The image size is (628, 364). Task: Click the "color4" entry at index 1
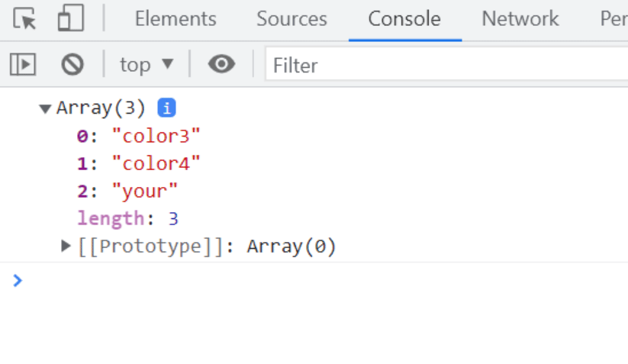pyautogui.click(x=156, y=163)
